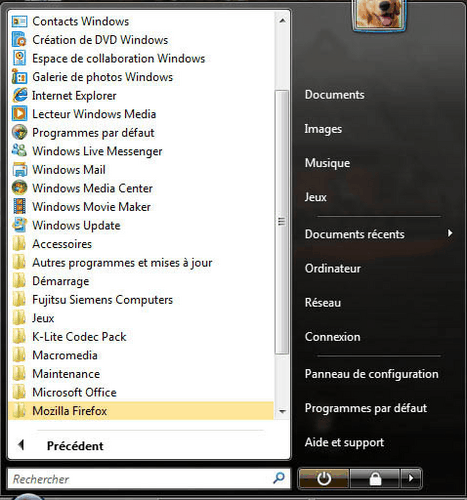Go back with the Précédent button
467x500 pixels.
coord(62,446)
